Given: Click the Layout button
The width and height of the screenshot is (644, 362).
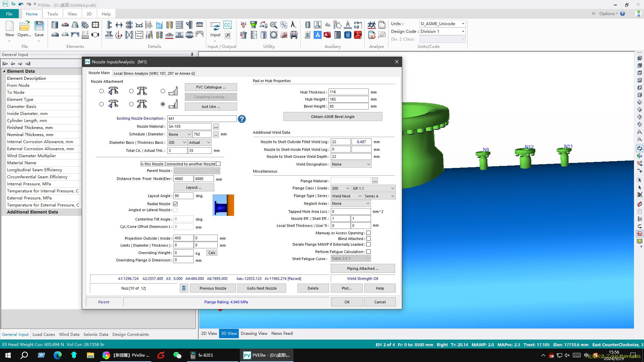Looking at the screenshot, I should coord(194,187).
